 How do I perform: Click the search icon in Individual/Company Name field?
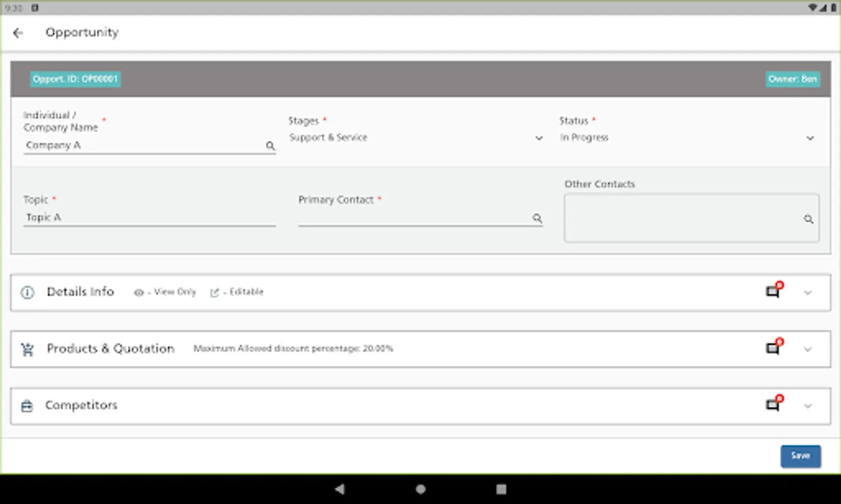click(271, 146)
